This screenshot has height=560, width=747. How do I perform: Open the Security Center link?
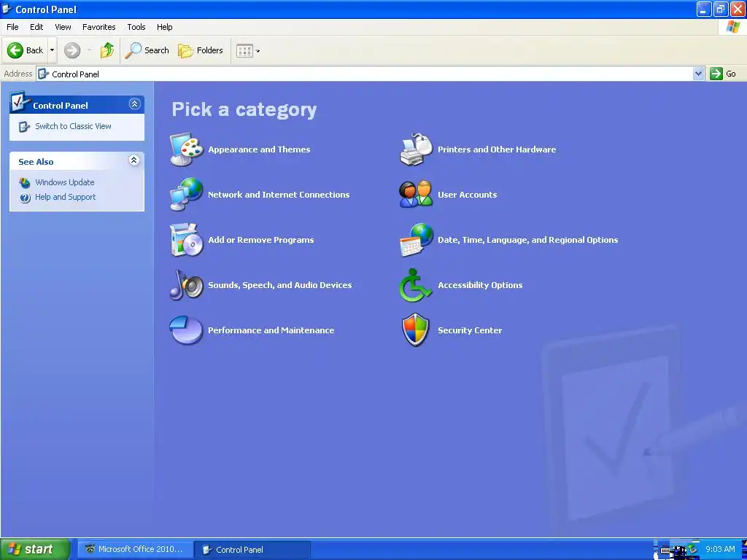point(470,330)
